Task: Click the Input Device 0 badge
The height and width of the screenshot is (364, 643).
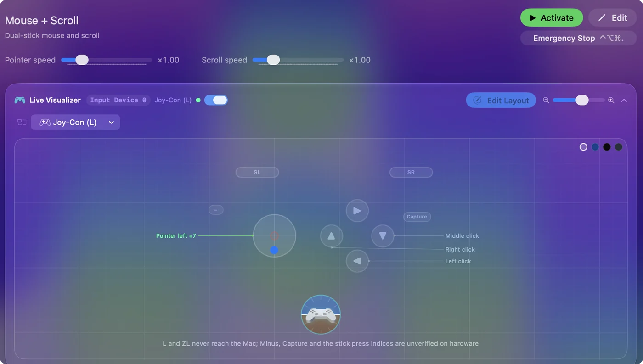Action: coord(118,100)
